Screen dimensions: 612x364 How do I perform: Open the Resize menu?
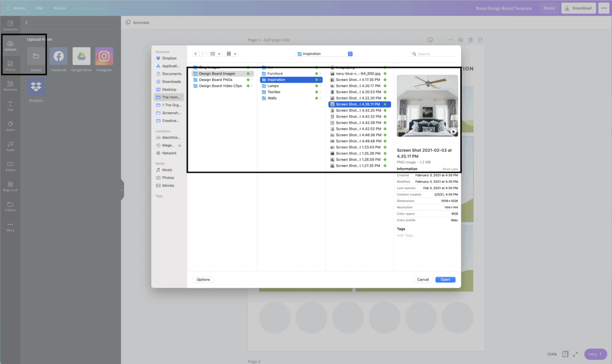pos(60,8)
